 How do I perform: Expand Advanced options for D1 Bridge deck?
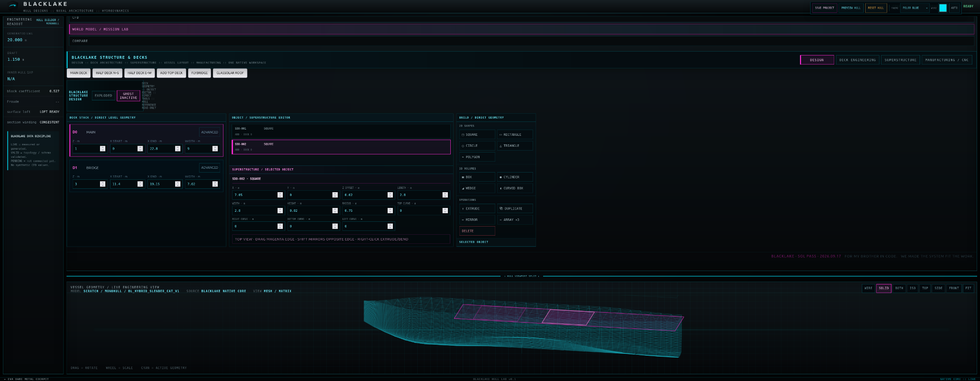click(210, 167)
